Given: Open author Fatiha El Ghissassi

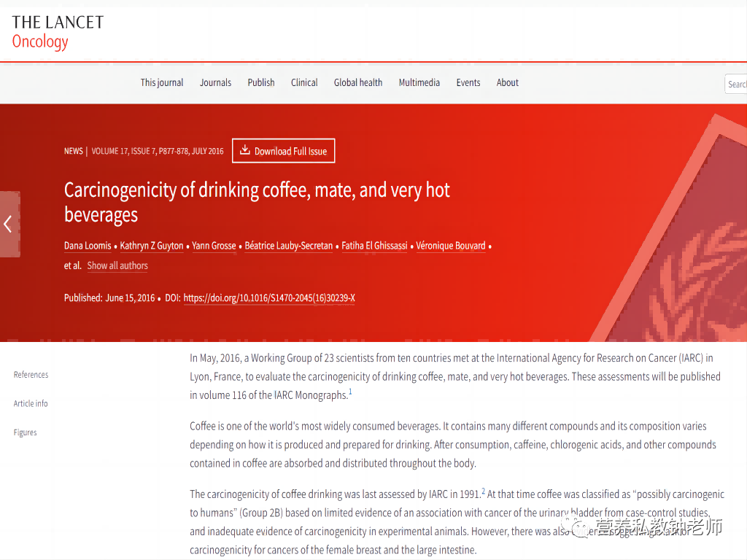Looking at the screenshot, I should pos(374,246).
